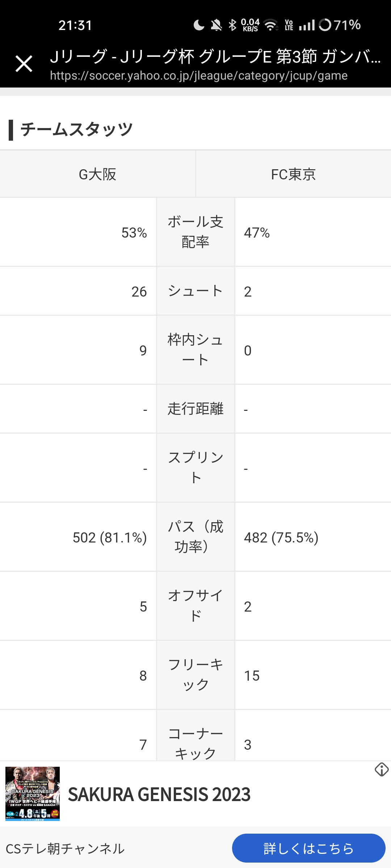
Task: Tap the muted notification bell icon
Action: click(216, 25)
